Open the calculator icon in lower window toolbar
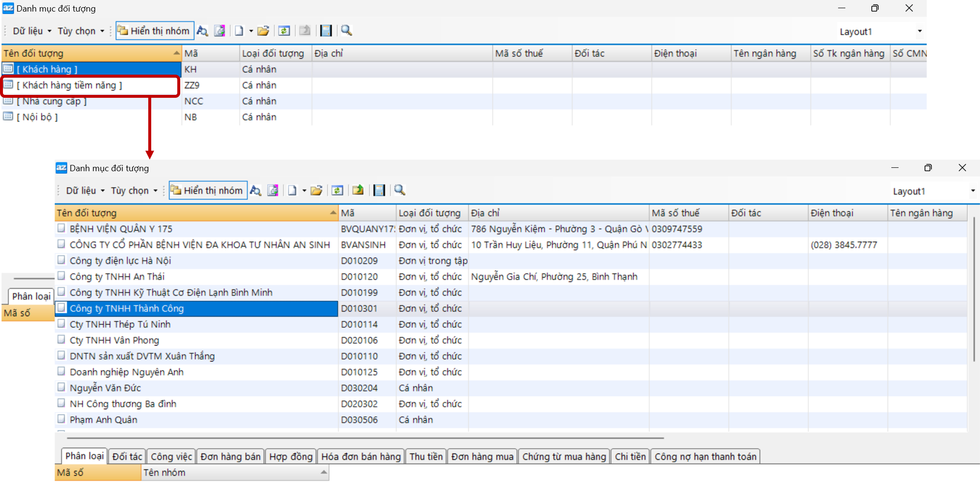 tap(379, 190)
